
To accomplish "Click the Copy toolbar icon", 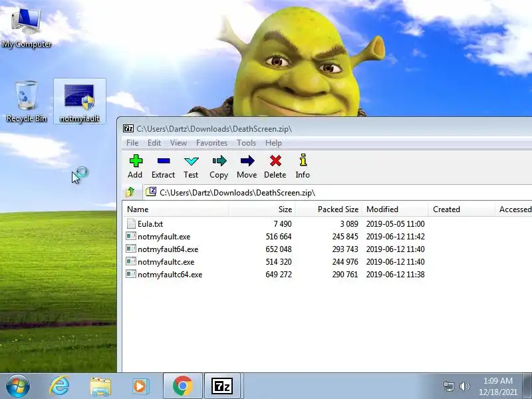I will pos(219,161).
